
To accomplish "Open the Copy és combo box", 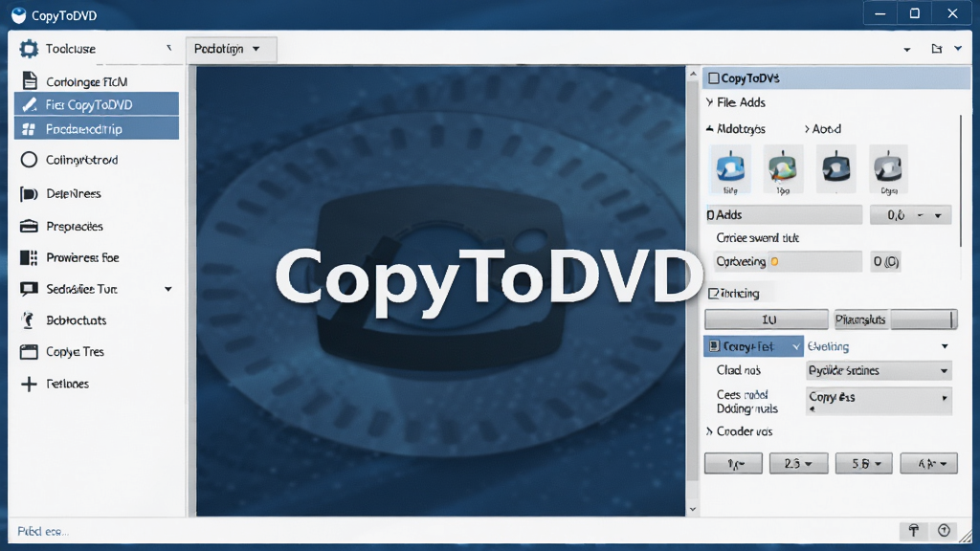I will pos(879,401).
